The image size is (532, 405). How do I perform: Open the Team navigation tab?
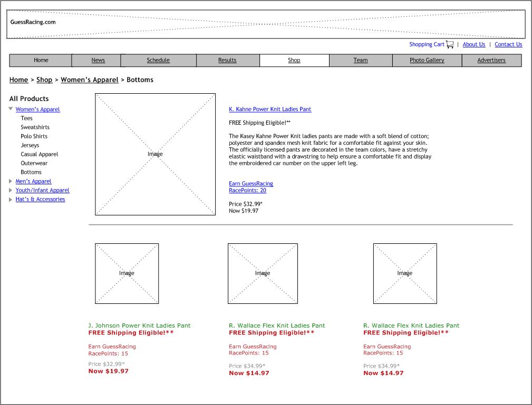click(x=360, y=61)
